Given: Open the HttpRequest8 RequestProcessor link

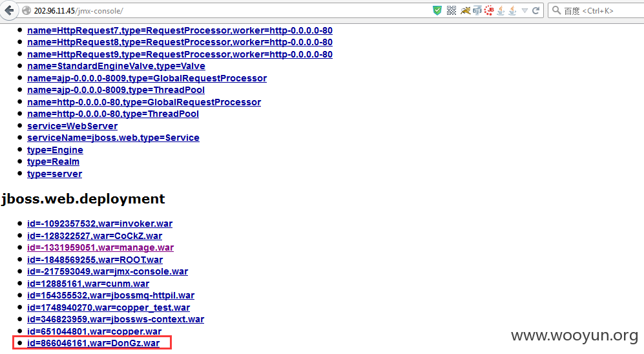Looking at the screenshot, I should click(180, 42).
